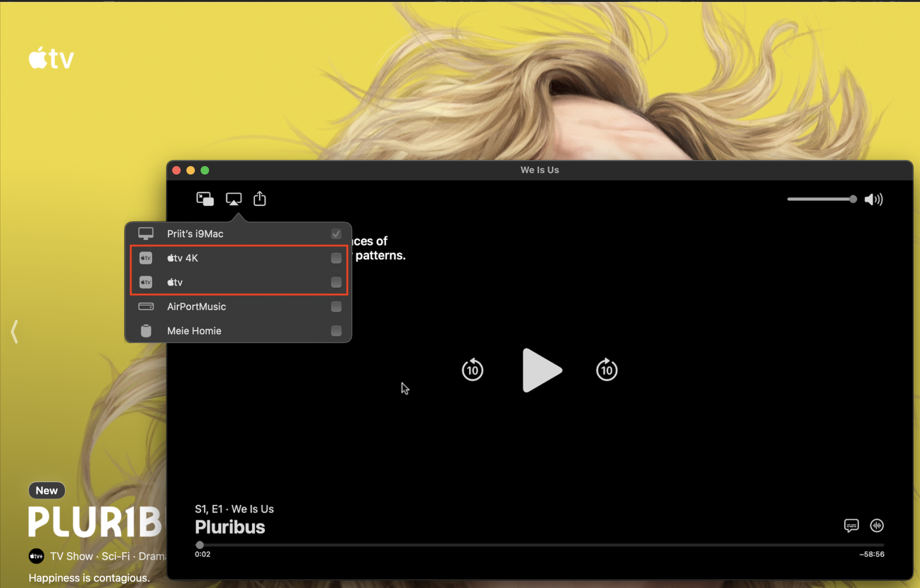The height and width of the screenshot is (588, 920).
Task: Click the playback progress bar scrubber
Action: pos(200,545)
